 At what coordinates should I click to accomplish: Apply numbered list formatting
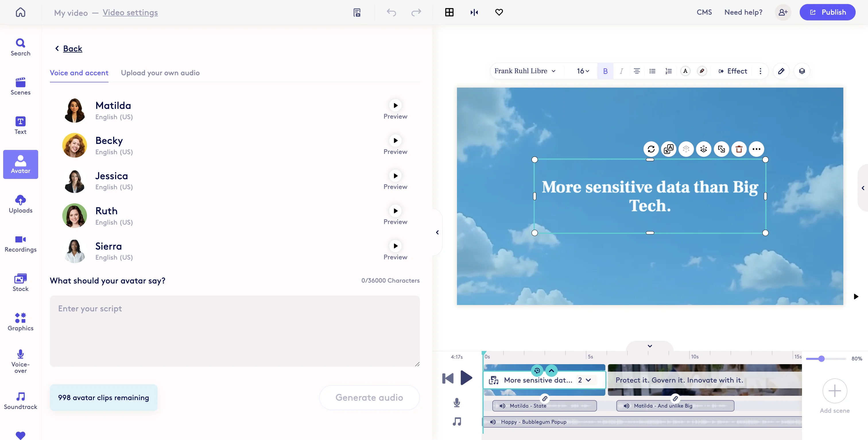pyautogui.click(x=669, y=71)
